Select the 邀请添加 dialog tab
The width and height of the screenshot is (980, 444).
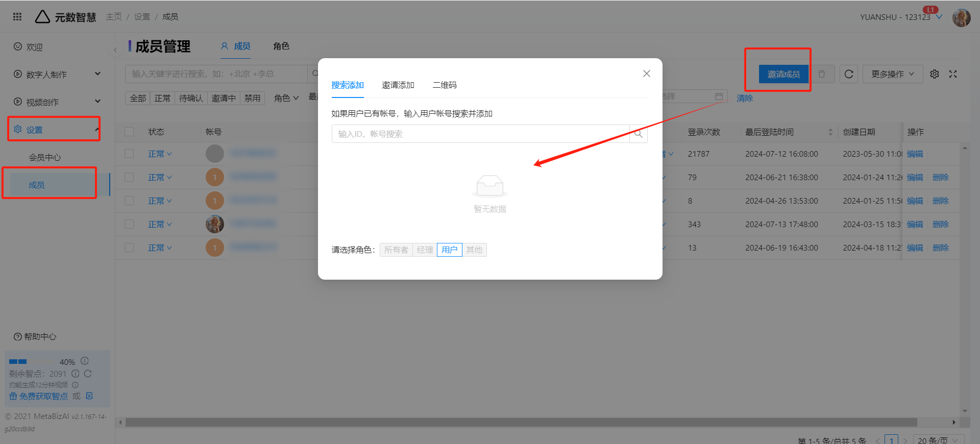tap(398, 85)
